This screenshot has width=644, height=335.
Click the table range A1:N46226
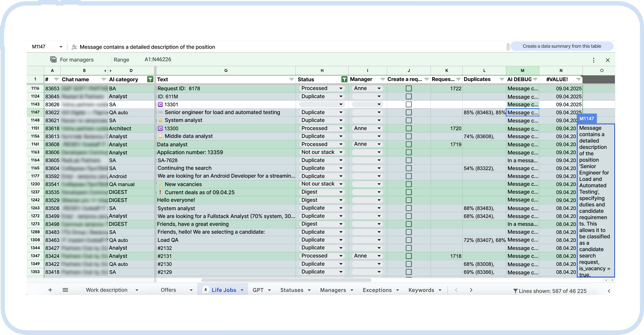pos(158,60)
